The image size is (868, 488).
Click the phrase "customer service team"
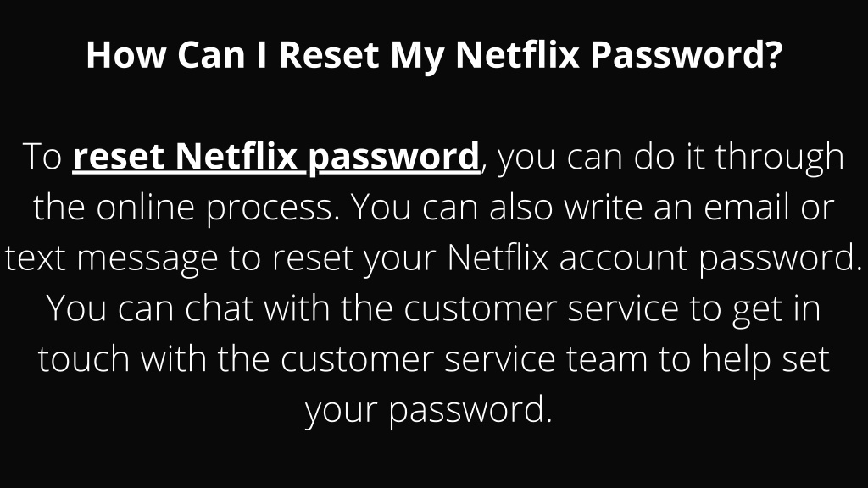coord(464,359)
